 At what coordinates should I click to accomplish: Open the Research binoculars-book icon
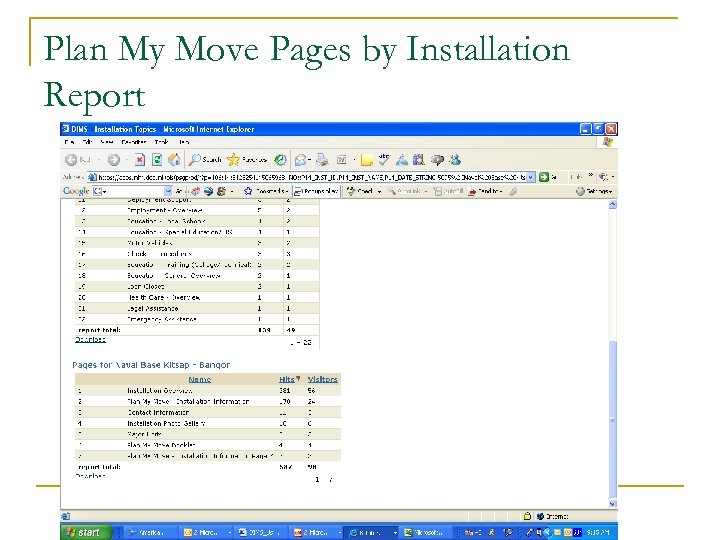click(418, 159)
